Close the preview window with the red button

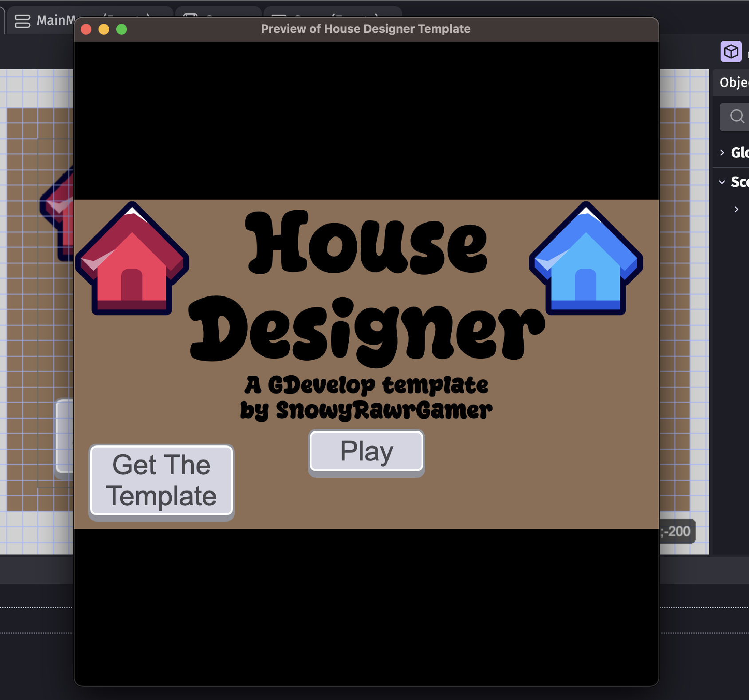(87, 29)
